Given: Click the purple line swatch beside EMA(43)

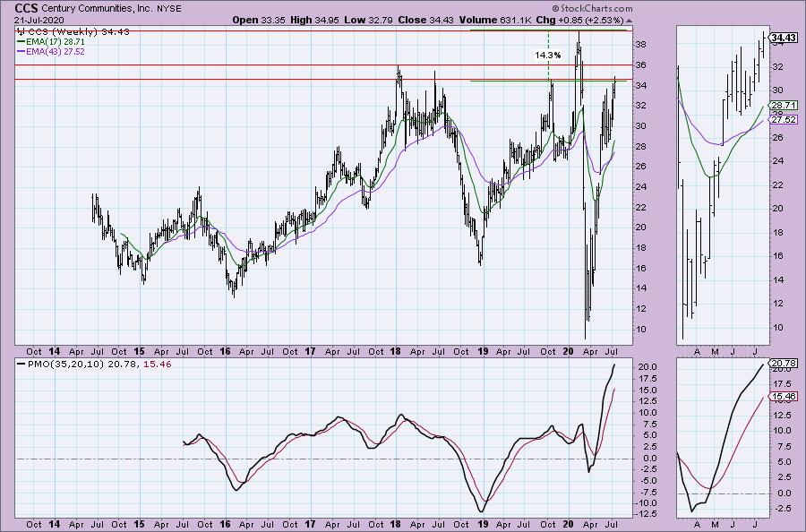Looking at the screenshot, I should [x=21, y=52].
